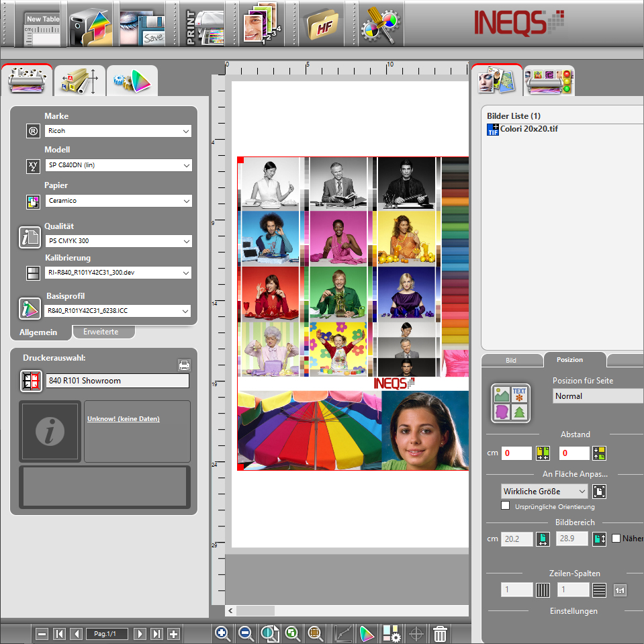The height and width of the screenshot is (644, 644).
Task: Open the Modell dropdown SP C840DN
Action: 118,165
